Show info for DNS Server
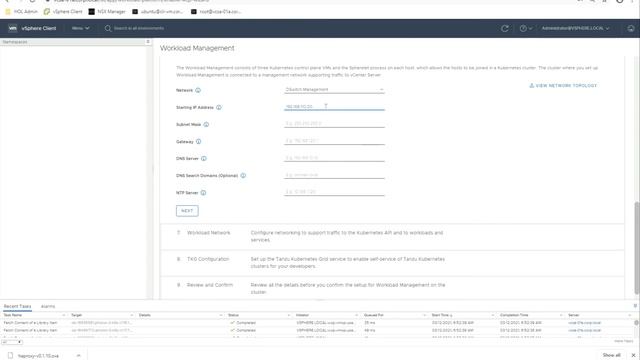 click(204, 158)
